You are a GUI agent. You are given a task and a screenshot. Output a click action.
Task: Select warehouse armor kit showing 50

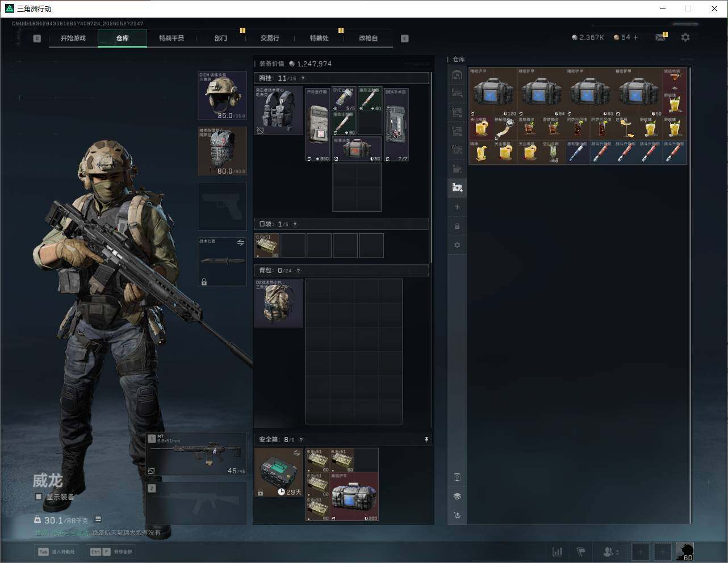[x=639, y=92]
